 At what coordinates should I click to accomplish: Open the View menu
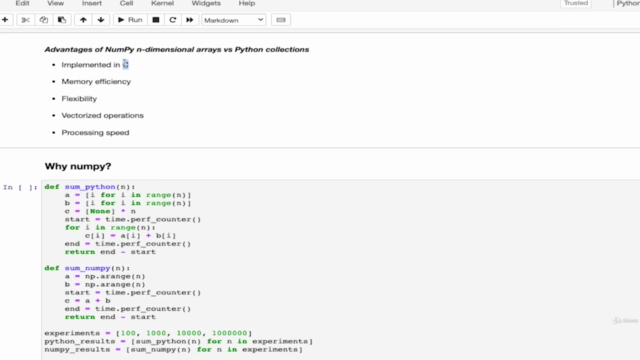pos(56,3)
